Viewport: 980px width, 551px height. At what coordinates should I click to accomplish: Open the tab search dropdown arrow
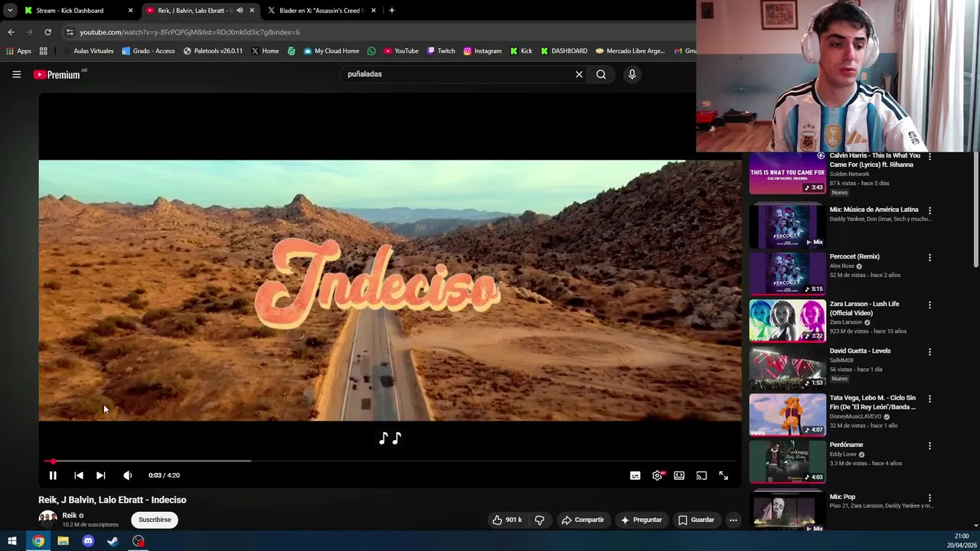click(10, 11)
